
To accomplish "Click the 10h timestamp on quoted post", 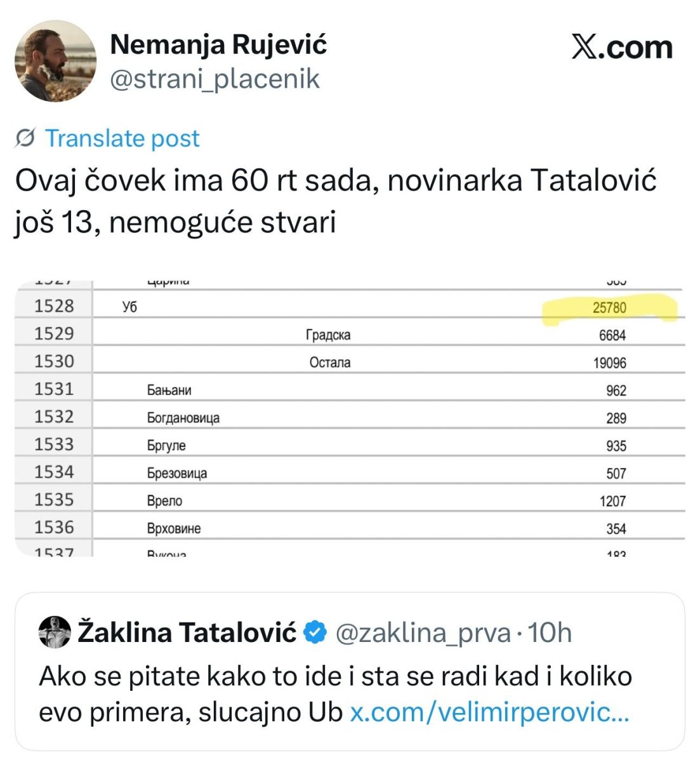I will (x=550, y=632).
